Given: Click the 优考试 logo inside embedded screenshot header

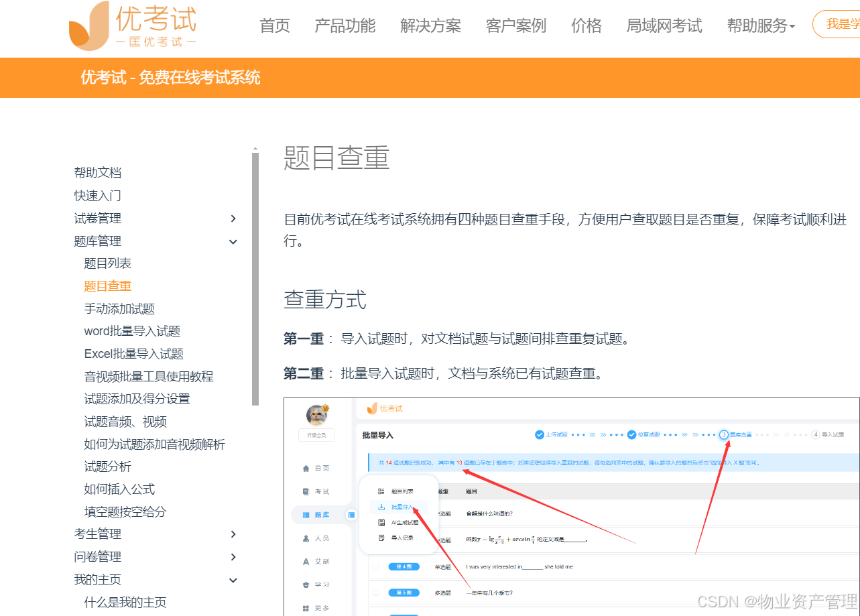Looking at the screenshot, I should click(x=385, y=409).
